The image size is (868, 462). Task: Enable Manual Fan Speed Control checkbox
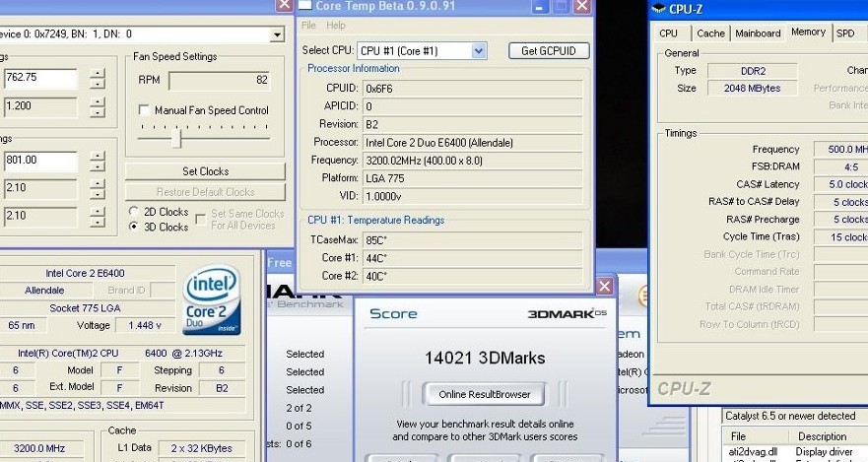point(144,110)
